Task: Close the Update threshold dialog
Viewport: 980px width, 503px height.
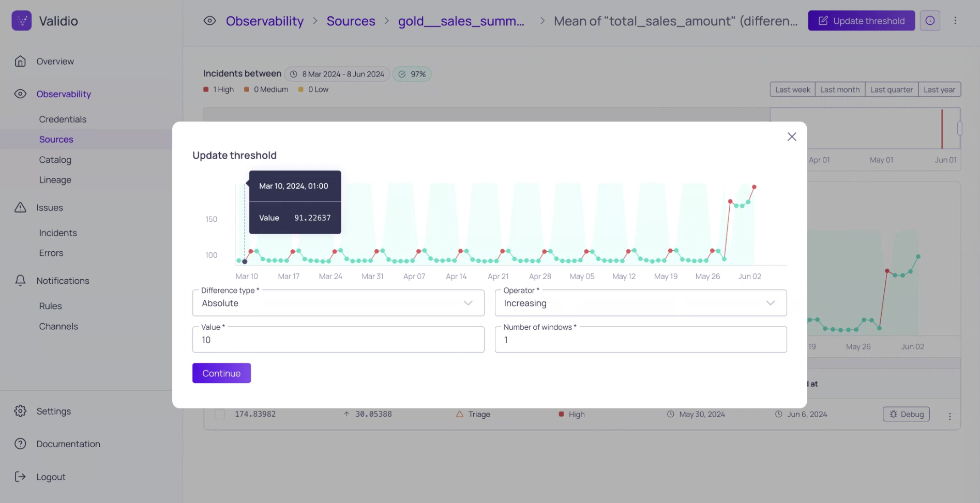Action: coord(792,136)
